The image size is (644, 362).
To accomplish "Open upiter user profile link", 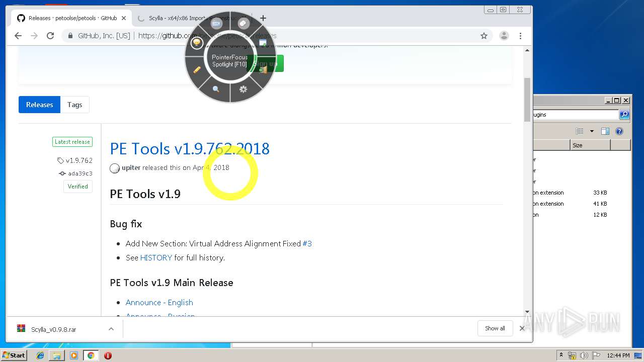I will tap(131, 167).
